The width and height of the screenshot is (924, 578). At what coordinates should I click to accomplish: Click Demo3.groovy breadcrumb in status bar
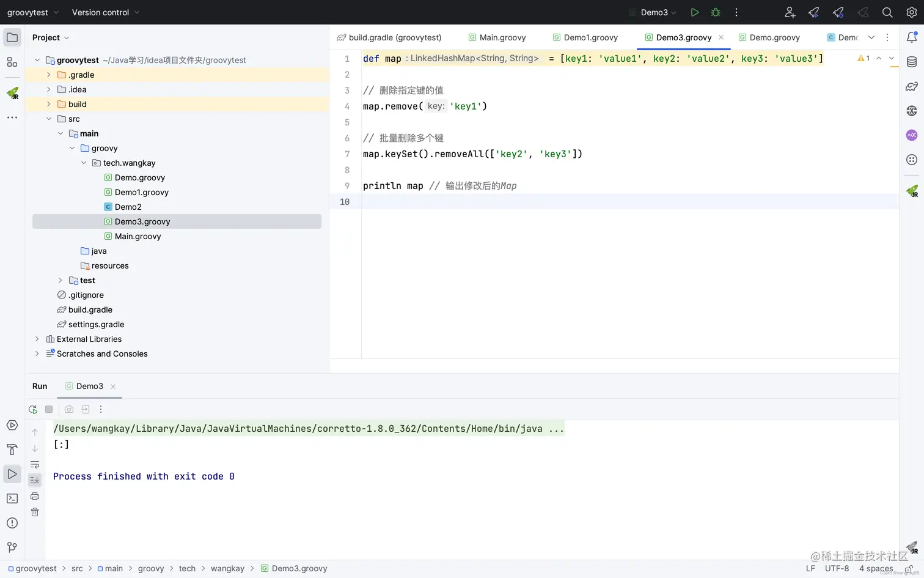294,568
